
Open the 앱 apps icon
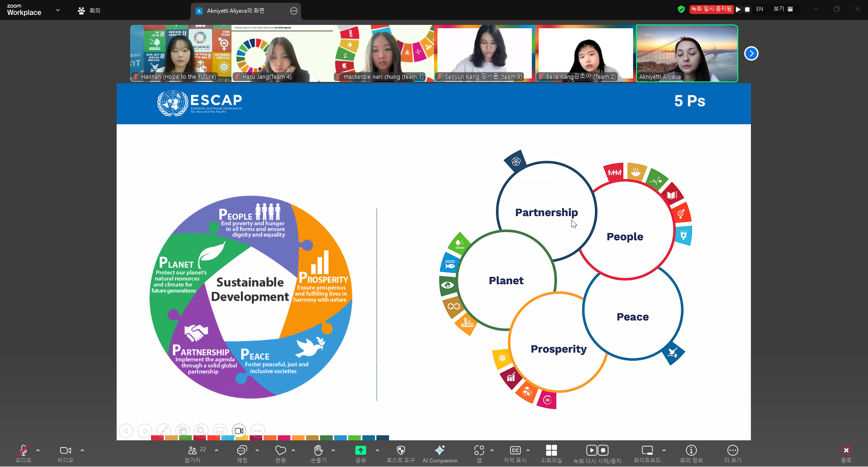479,454
